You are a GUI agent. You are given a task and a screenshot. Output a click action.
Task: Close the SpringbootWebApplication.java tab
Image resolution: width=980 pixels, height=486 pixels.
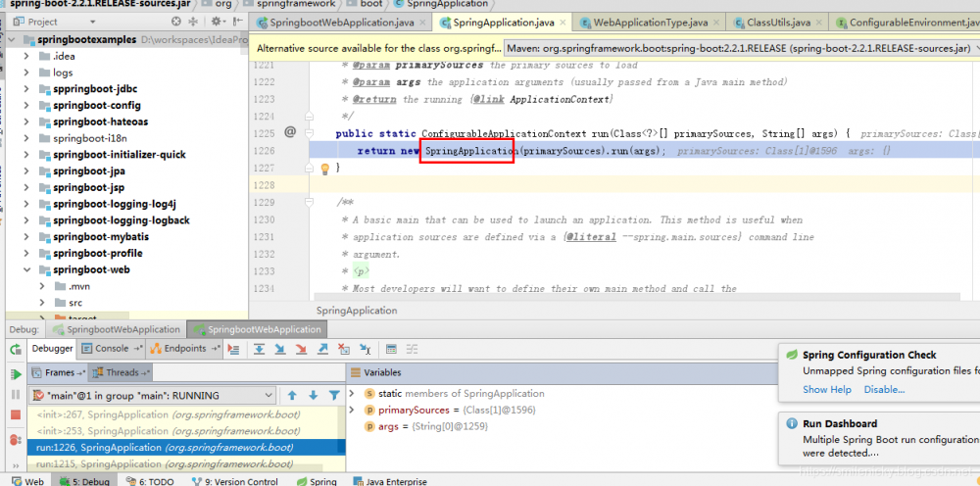[x=423, y=23]
